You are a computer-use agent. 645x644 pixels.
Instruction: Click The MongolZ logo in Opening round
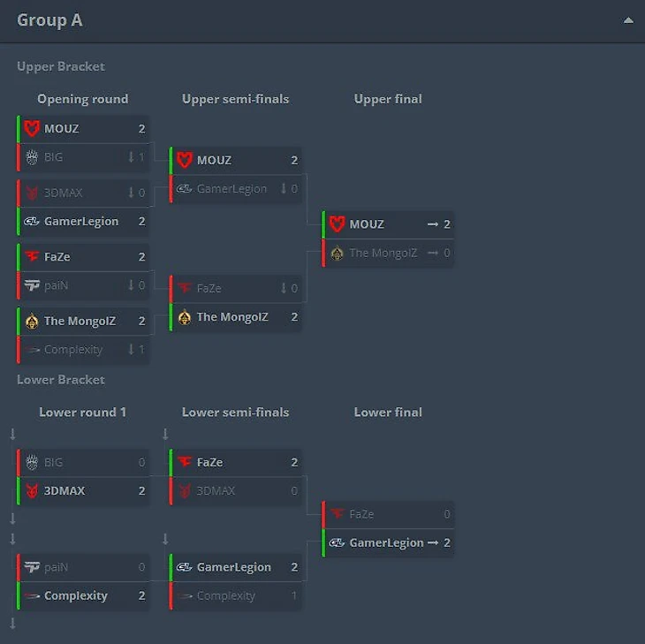(x=32, y=321)
